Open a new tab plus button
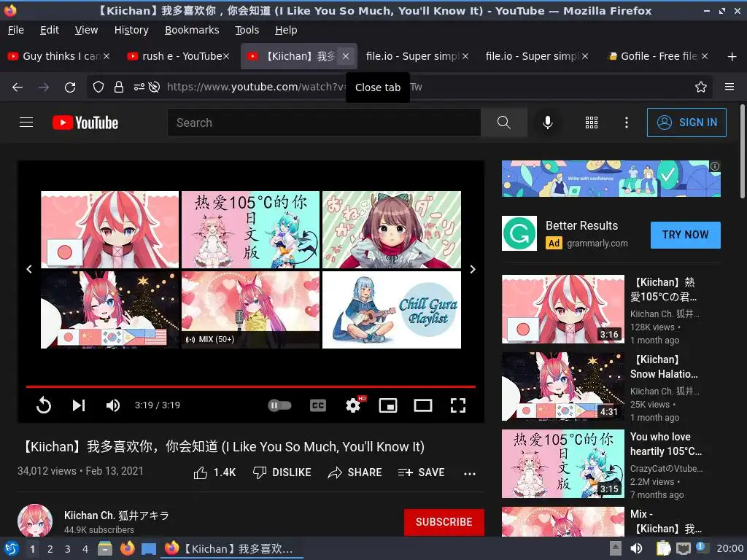 coord(732,57)
